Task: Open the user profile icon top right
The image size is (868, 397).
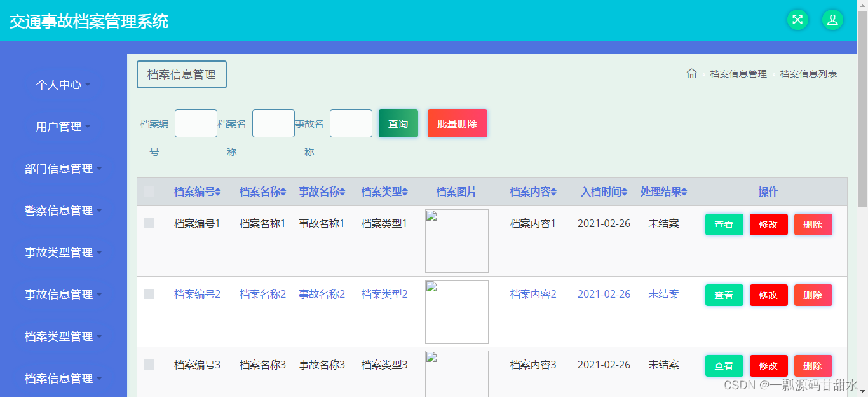Action: pos(833,20)
